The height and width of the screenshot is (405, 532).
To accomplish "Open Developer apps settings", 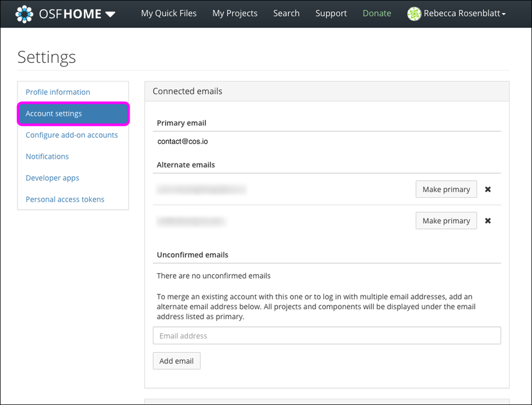I will click(52, 178).
